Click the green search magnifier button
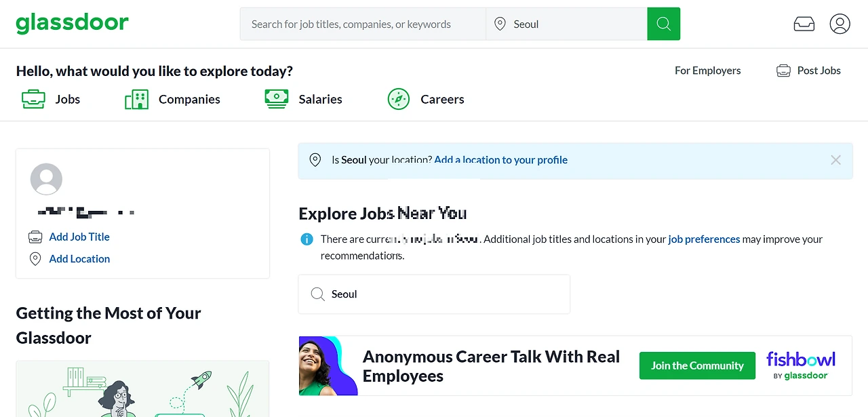 [x=663, y=24]
